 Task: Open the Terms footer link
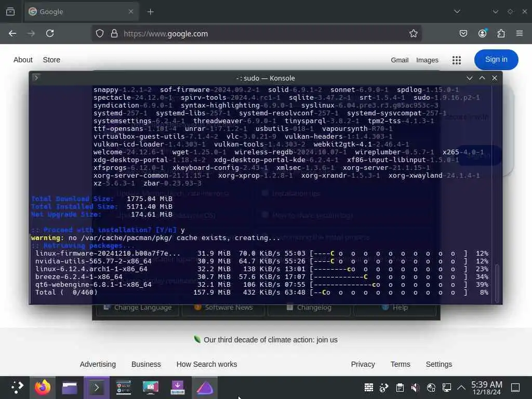pyautogui.click(x=400, y=364)
